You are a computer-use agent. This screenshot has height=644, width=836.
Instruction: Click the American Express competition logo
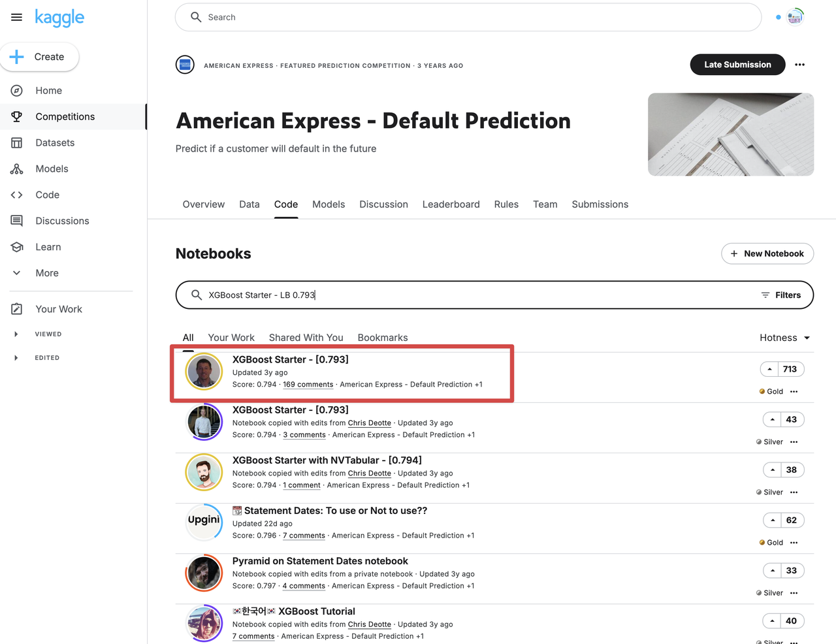click(x=185, y=65)
